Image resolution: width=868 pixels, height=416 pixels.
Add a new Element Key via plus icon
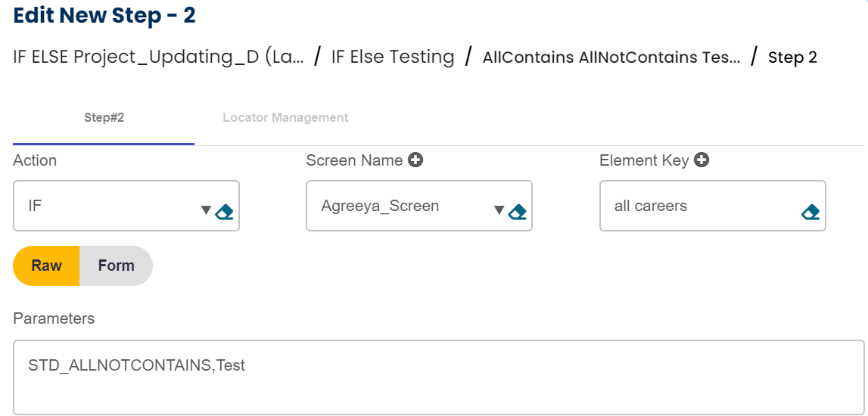coord(702,160)
